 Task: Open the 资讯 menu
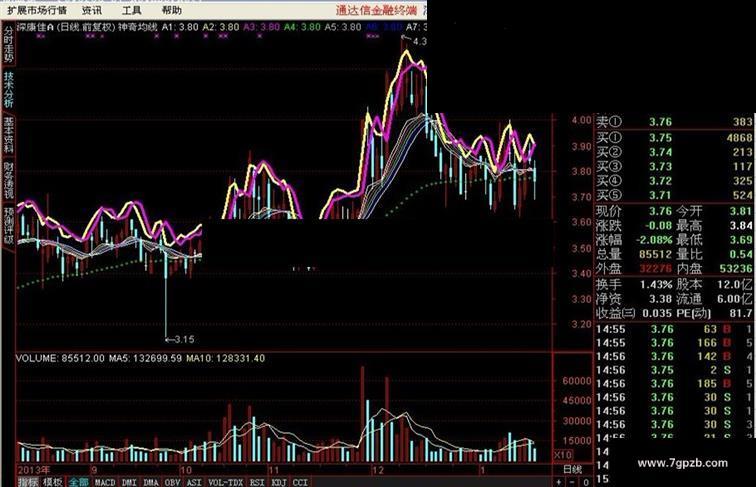(x=91, y=10)
